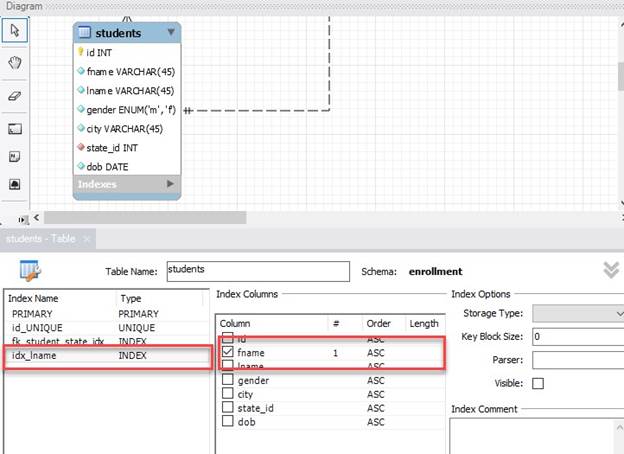Check the lname column checkbox
The image size is (624, 454).
(x=228, y=364)
